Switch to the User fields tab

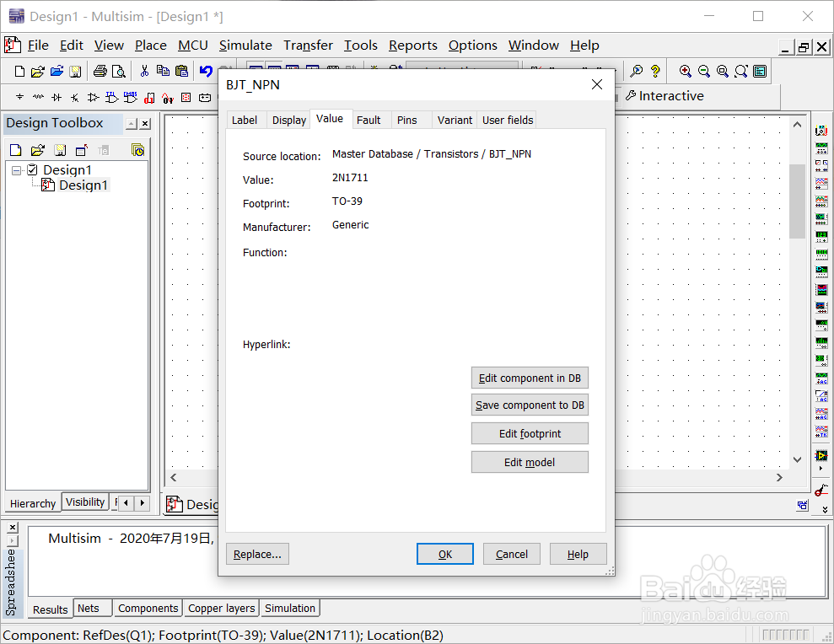tap(508, 121)
